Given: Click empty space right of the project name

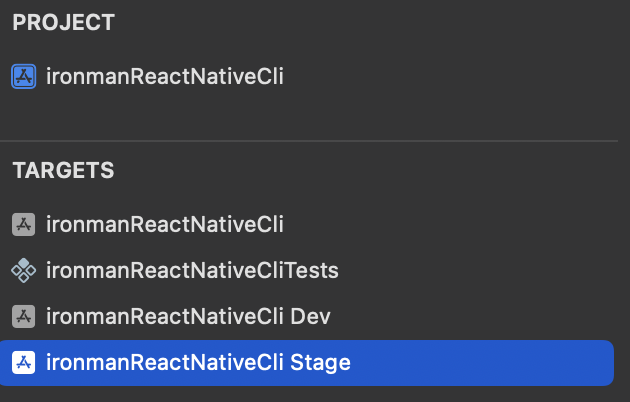Looking at the screenshot, I should (x=450, y=76).
